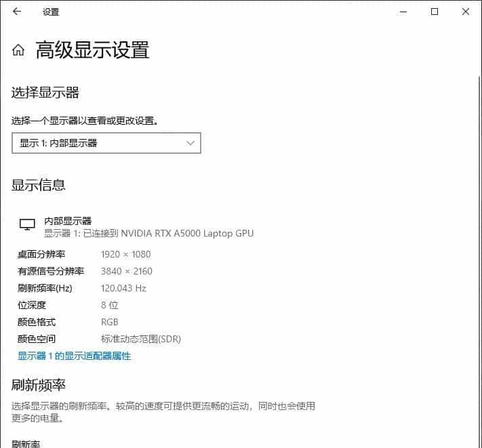The height and width of the screenshot is (448, 482).
Task: Select the 1920 × 1080 desktop resolution value
Action: (x=125, y=254)
